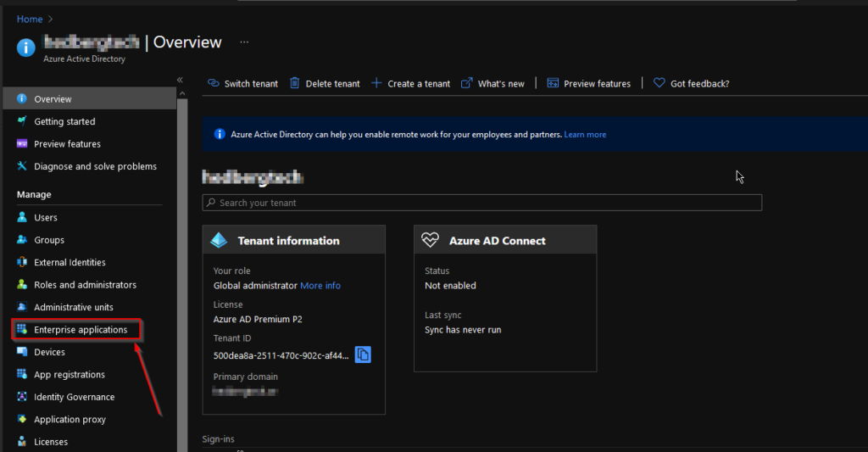Click More info link next to Global administrator

tap(320, 285)
